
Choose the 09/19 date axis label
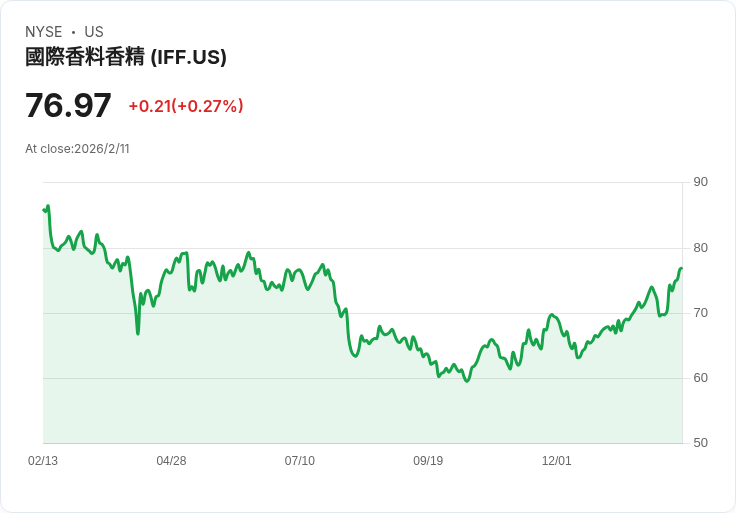[x=428, y=461]
